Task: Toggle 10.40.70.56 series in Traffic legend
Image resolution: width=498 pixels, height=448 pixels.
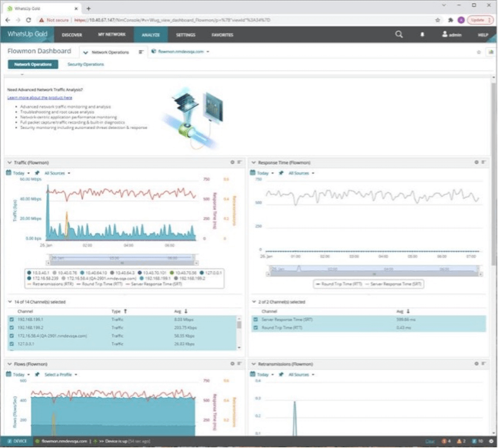Action: click(183, 273)
